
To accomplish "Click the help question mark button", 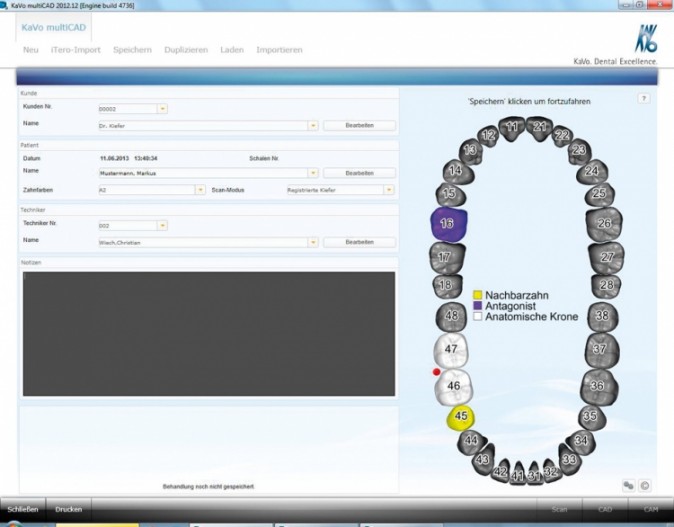I will point(643,98).
